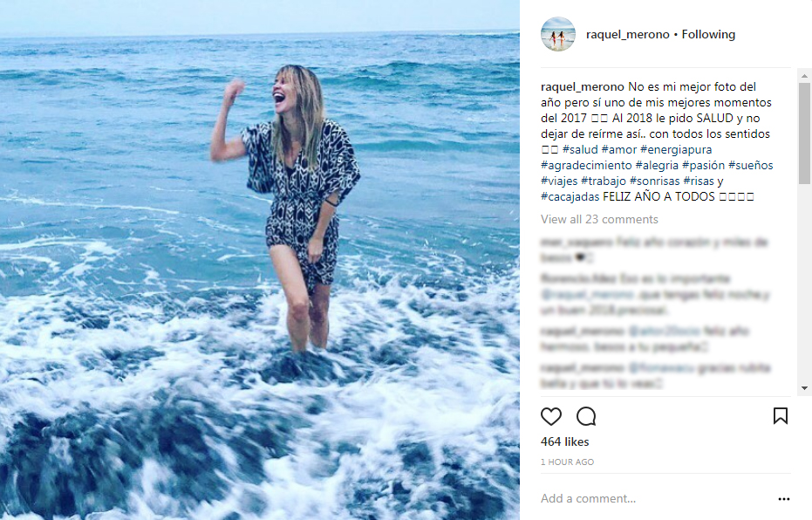Like the post with the heart icon
Image resolution: width=812 pixels, height=520 pixels.
click(x=551, y=416)
